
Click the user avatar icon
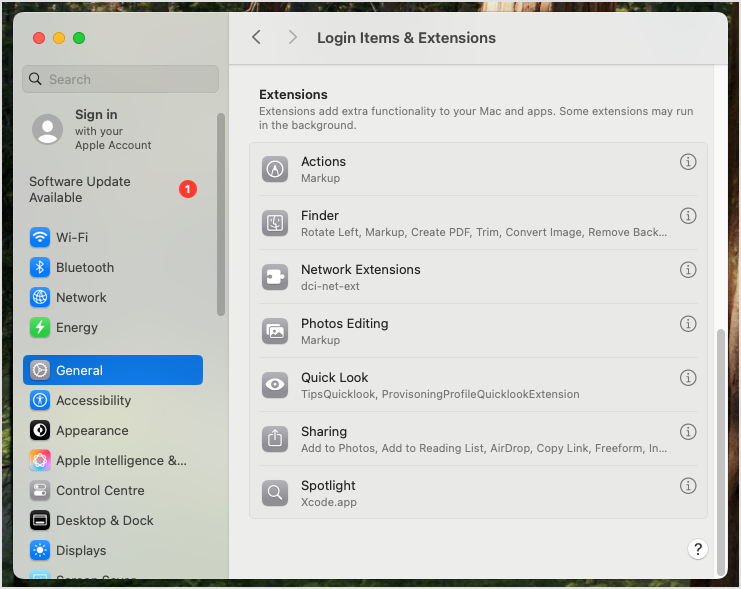point(47,129)
